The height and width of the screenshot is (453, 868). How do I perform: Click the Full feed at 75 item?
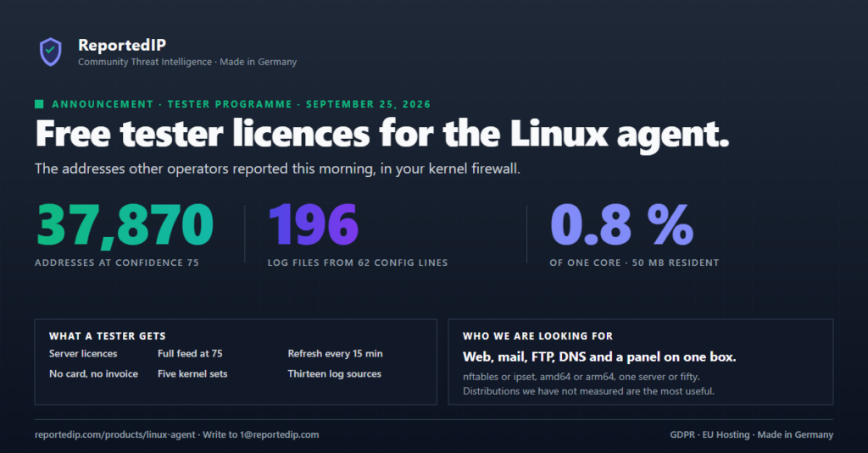(x=190, y=353)
